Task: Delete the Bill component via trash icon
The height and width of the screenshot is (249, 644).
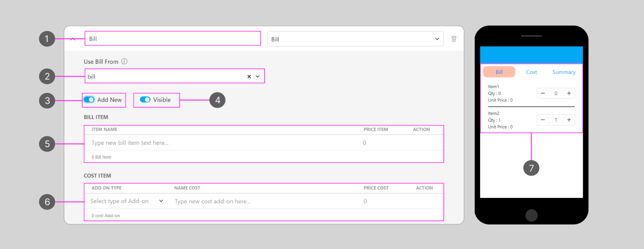Action: pyautogui.click(x=454, y=39)
